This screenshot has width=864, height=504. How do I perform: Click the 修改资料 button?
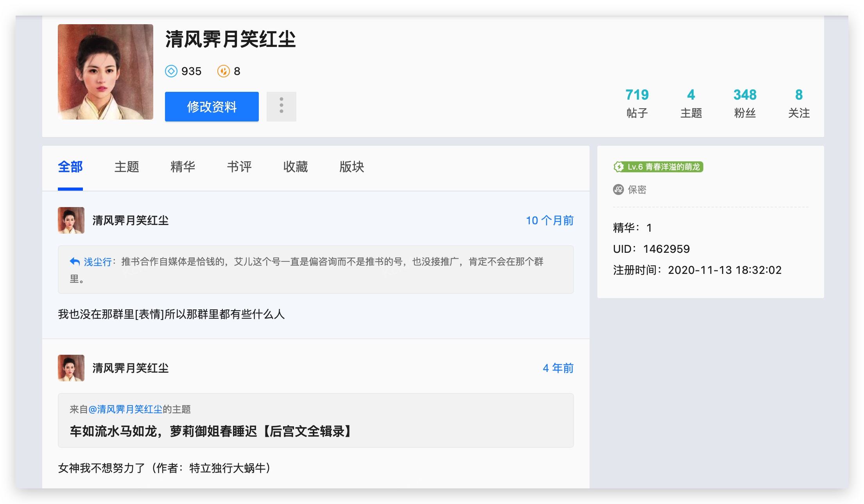212,106
